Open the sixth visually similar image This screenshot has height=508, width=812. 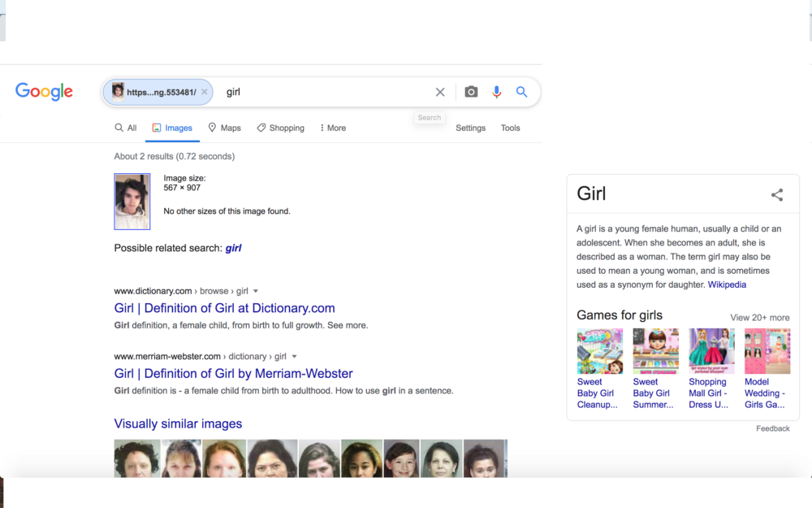(x=361, y=458)
